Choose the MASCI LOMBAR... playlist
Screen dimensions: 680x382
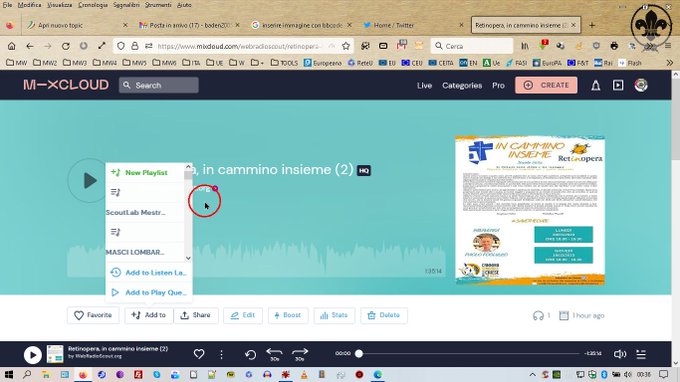click(x=135, y=252)
